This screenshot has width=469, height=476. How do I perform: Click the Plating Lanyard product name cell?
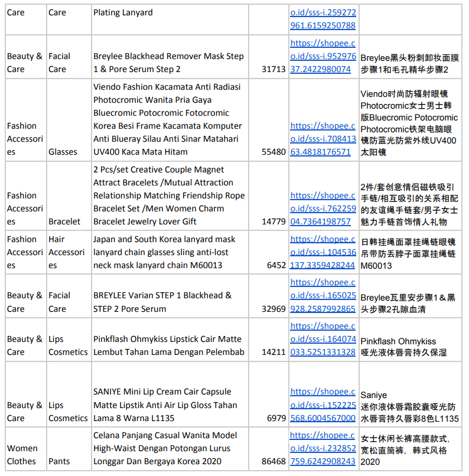pos(123,12)
